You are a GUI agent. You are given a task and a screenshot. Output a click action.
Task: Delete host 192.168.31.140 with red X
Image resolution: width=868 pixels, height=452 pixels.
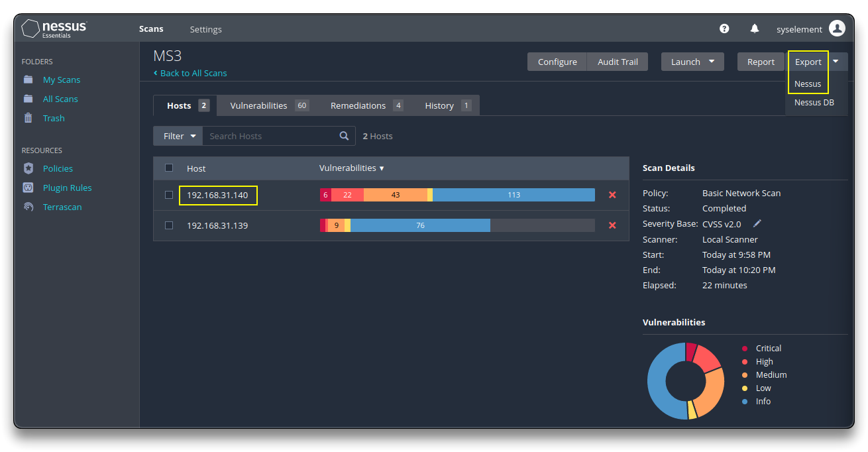[x=612, y=195]
